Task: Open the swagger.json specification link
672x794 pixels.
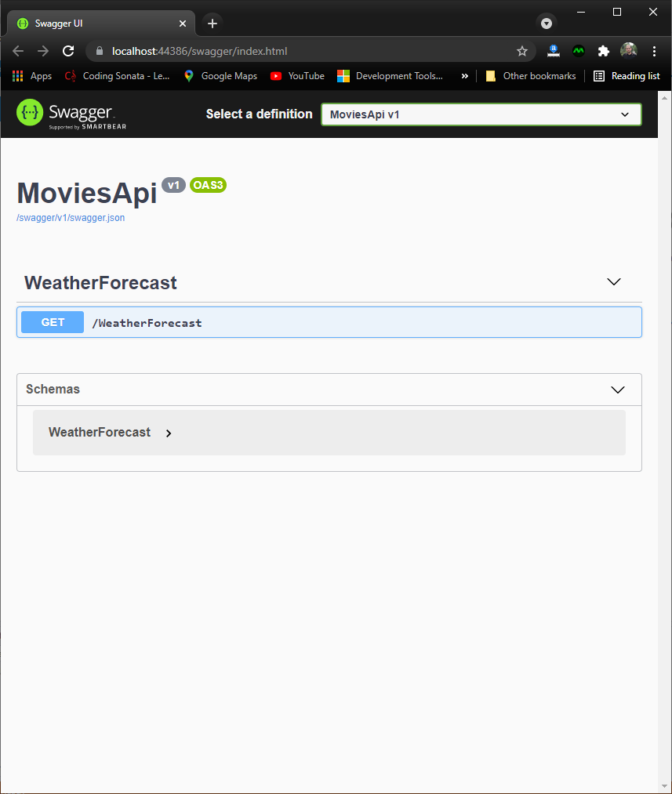Action: pos(70,218)
